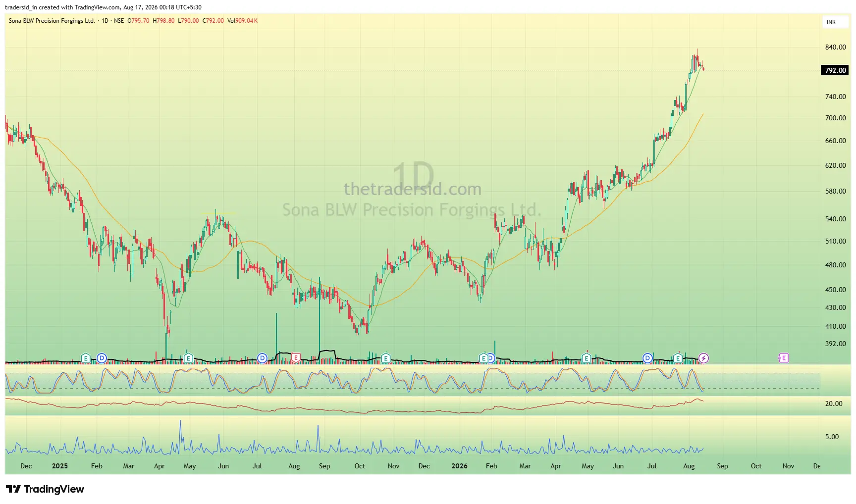Image resolution: width=856 pixels, height=504 pixels.
Task: Click the 660.00 price scale label
Action: click(835, 141)
